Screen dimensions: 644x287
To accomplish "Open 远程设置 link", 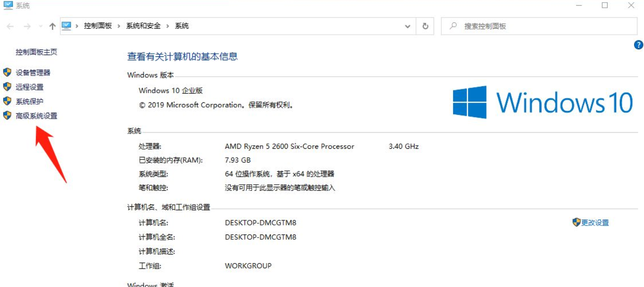I will 29,87.
